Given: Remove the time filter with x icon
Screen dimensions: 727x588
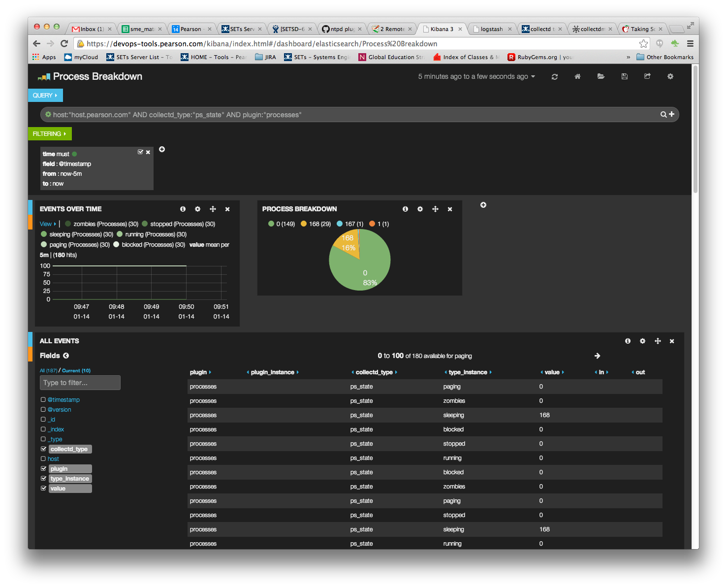Looking at the screenshot, I should 148,152.
